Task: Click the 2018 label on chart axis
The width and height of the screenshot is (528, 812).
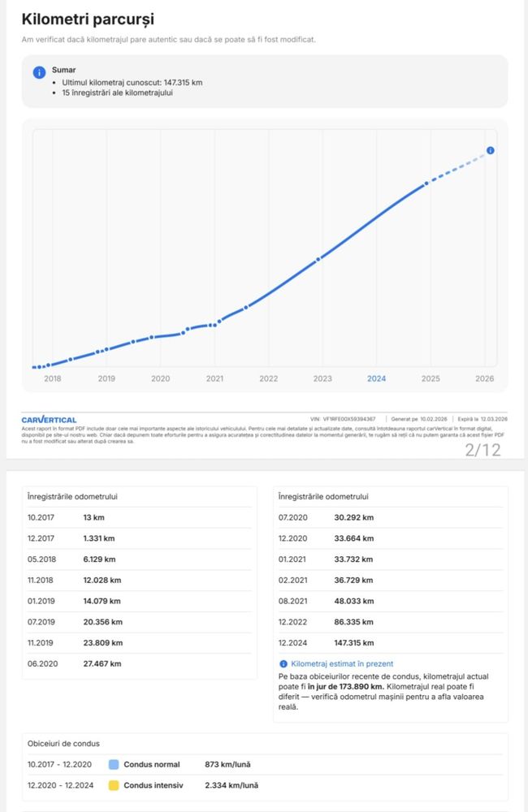Action: tap(52, 378)
